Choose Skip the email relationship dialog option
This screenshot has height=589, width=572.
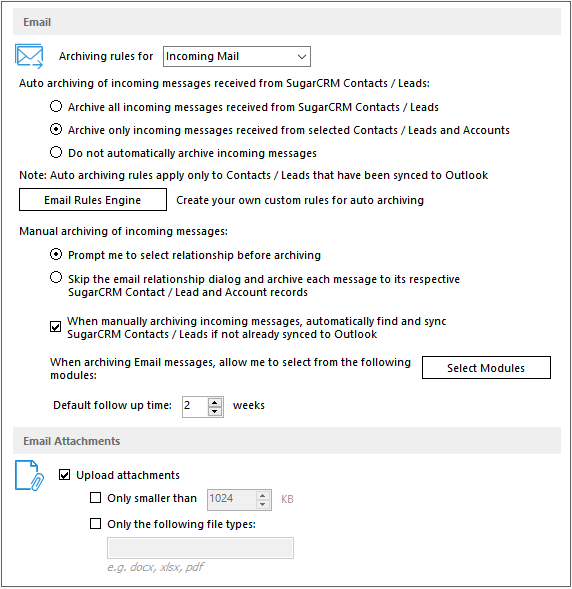pyautogui.click(x=56, y=278)
